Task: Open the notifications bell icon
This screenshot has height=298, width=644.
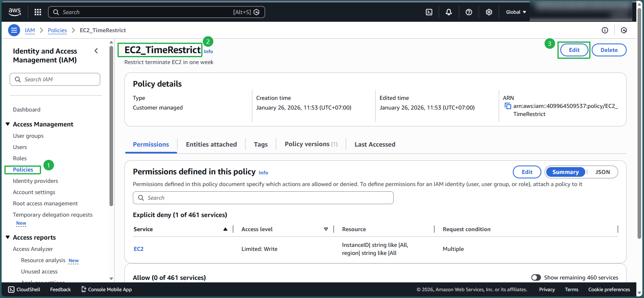Action: pos(449,12)
